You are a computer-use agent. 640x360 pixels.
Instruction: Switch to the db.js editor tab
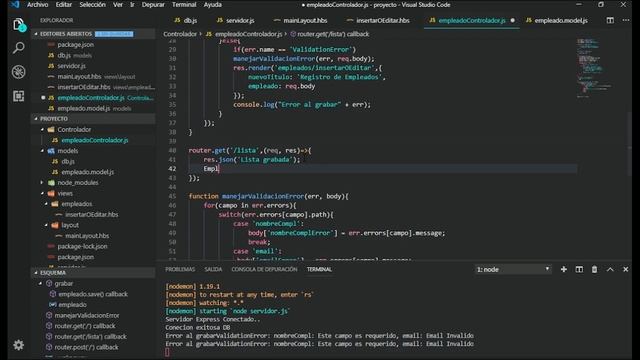pyautogui.click(x=186, y=20)
